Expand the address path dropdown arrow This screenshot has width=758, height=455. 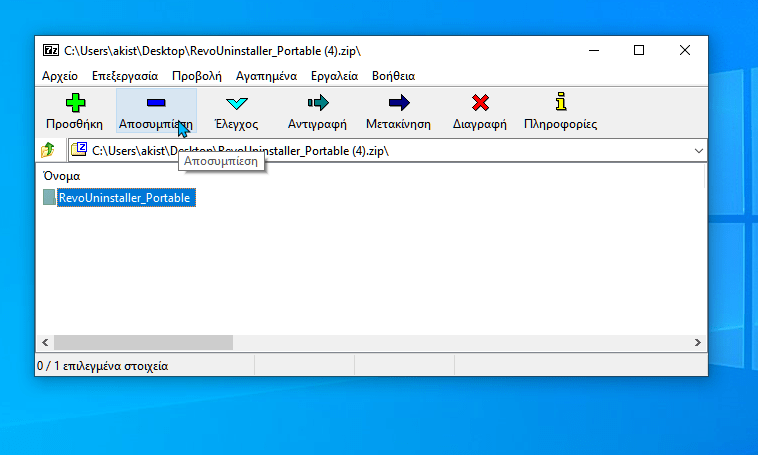pyautogui.click(x=699, y=151)
